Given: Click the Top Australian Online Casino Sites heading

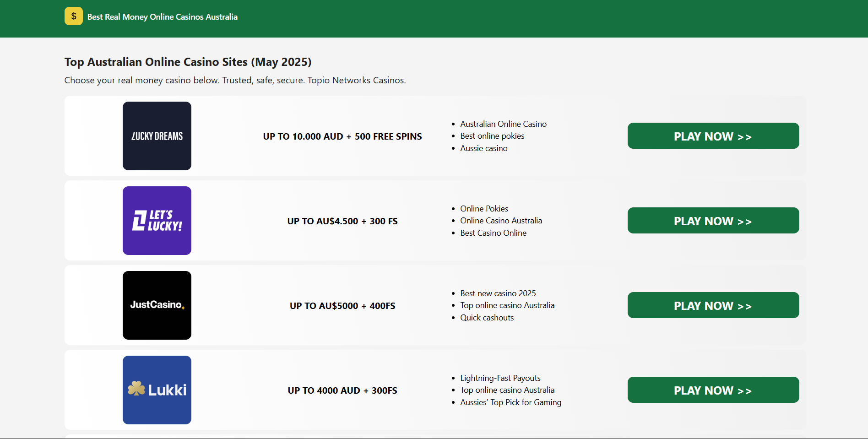Looking at the screenshot, I should point(188,61).
